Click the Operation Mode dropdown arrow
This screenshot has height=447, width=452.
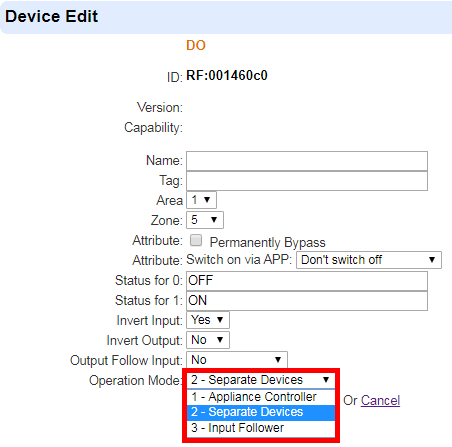click(326, 380)
